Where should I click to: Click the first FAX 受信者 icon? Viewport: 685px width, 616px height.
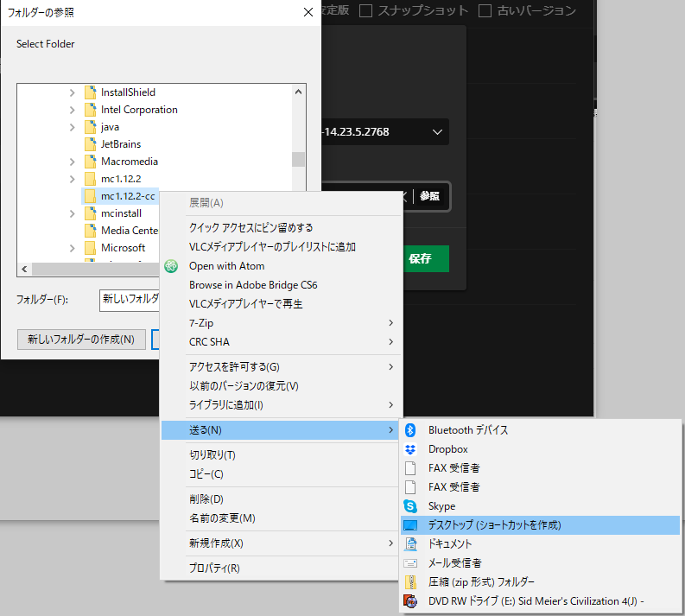(x=410, y=468)
